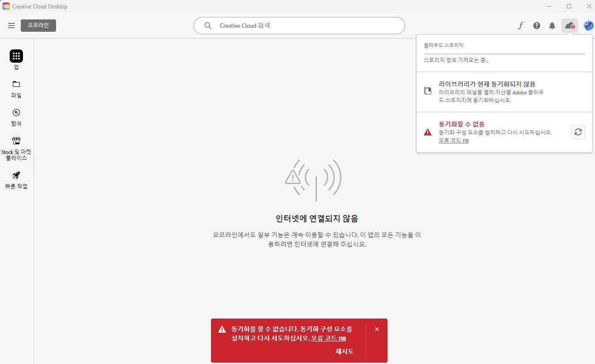The height and width of the screenshot is (364, 595).
Task: Click the red warning triangle in cloud panel
Action: [x=428, y=132]
